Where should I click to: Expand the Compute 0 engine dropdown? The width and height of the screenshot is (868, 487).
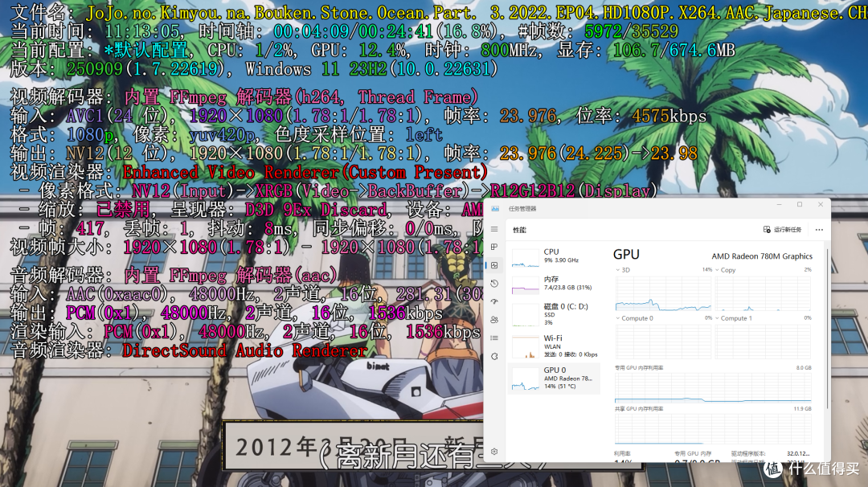point(618,318)
